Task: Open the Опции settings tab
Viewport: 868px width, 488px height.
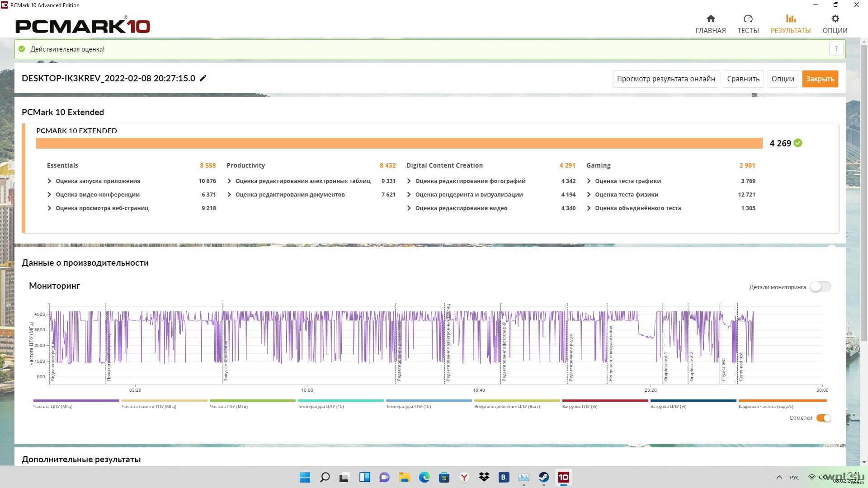Action: 835,24
